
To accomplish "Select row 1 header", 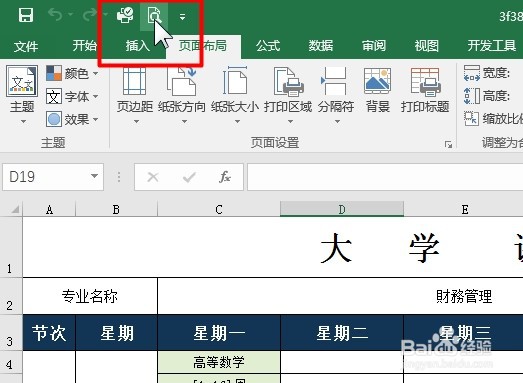I will click(11, 247).
